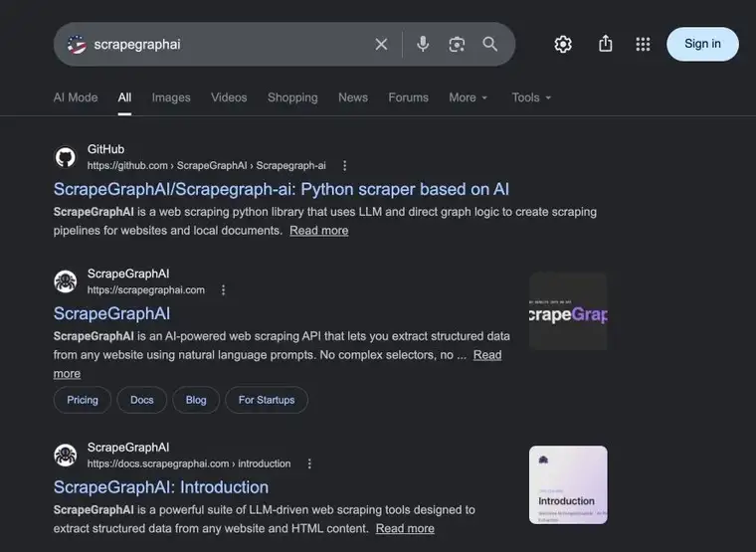Open options menu for scrapegraphai.com result
The image size is (756, 552).
(x=223, y=290)
